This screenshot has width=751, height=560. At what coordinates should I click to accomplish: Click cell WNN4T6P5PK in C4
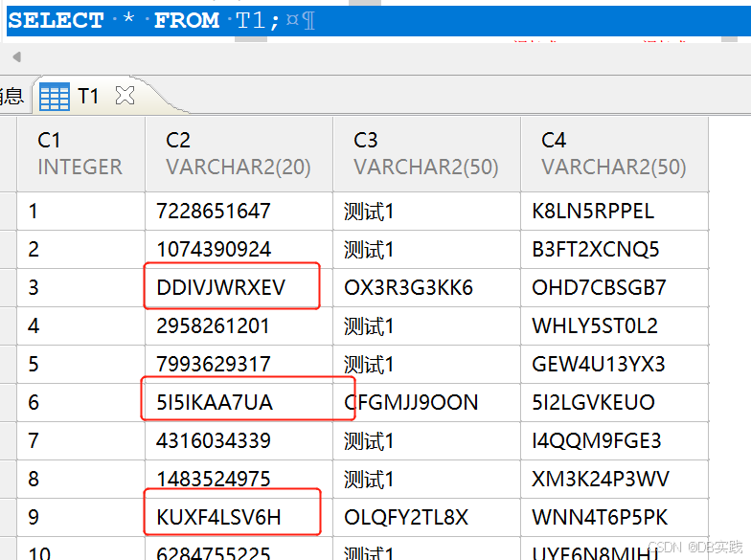[615, 517]
